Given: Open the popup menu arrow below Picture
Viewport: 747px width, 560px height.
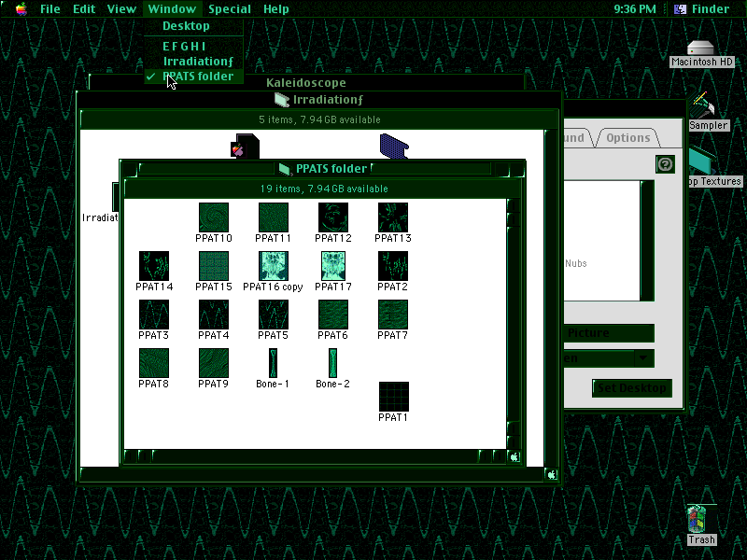Looking at the screenshot, I should coord(643,358).
